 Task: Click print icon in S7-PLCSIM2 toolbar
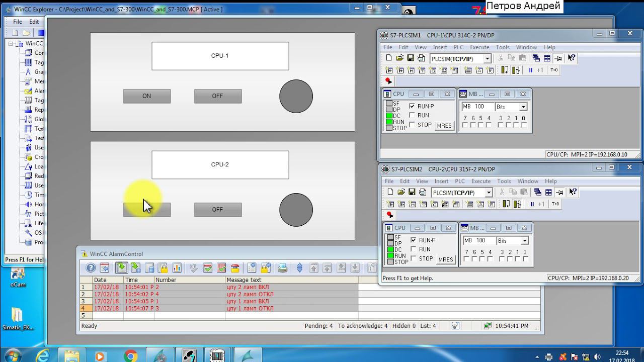[x=423, y=192]
